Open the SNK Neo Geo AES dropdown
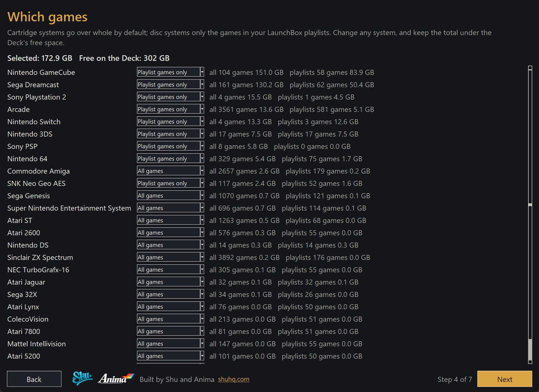The image size is (539, 392). [170, 183]
